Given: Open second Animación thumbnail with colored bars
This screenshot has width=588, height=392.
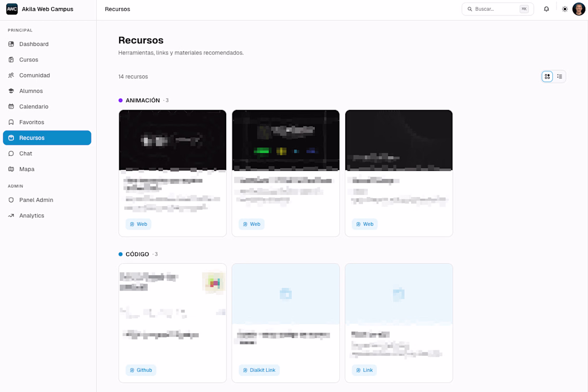Looking at the screenshot, I should click(x=286, y=140).
